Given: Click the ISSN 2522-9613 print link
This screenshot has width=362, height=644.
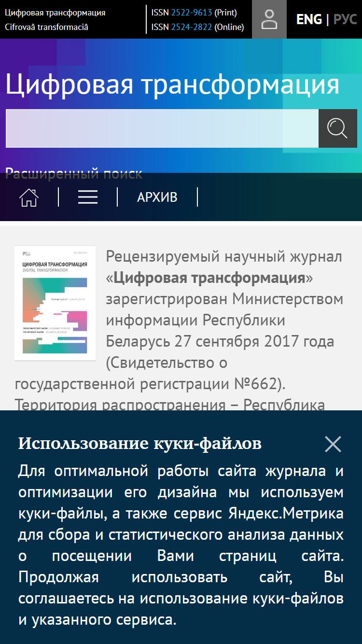Looking at the screenshot, I should [x=192, y=13].
